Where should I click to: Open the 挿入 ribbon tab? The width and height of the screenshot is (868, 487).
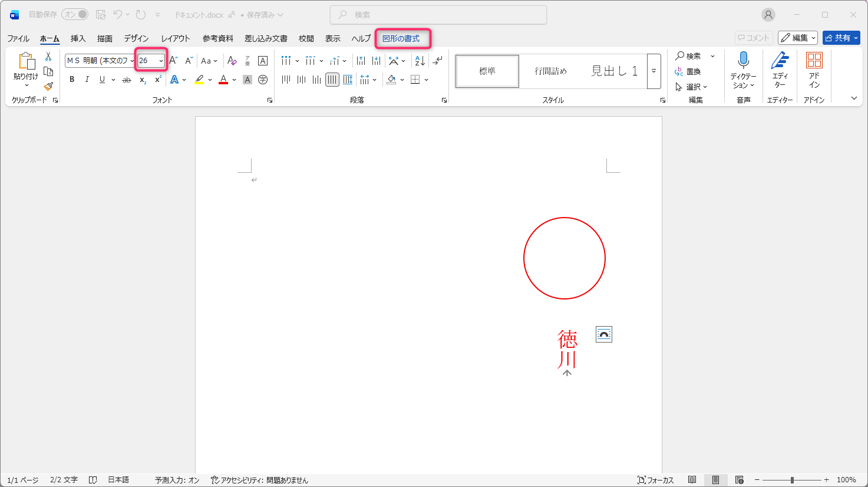pyautogui.click(x=78, y=38)
